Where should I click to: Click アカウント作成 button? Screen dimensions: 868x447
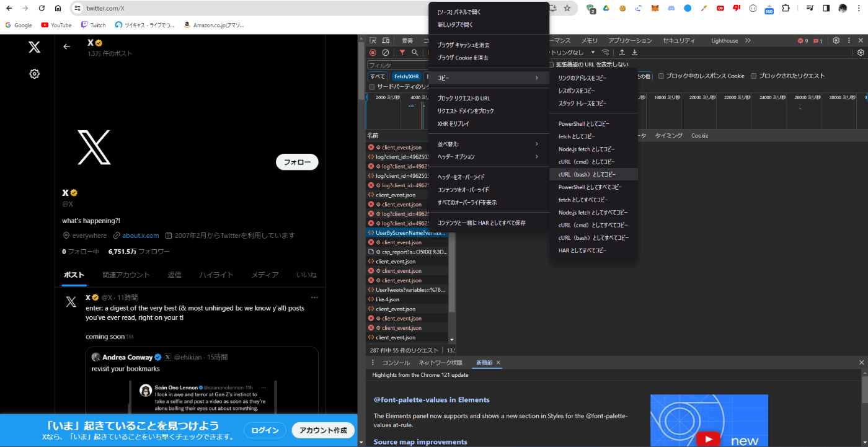(x=323, y=430)
